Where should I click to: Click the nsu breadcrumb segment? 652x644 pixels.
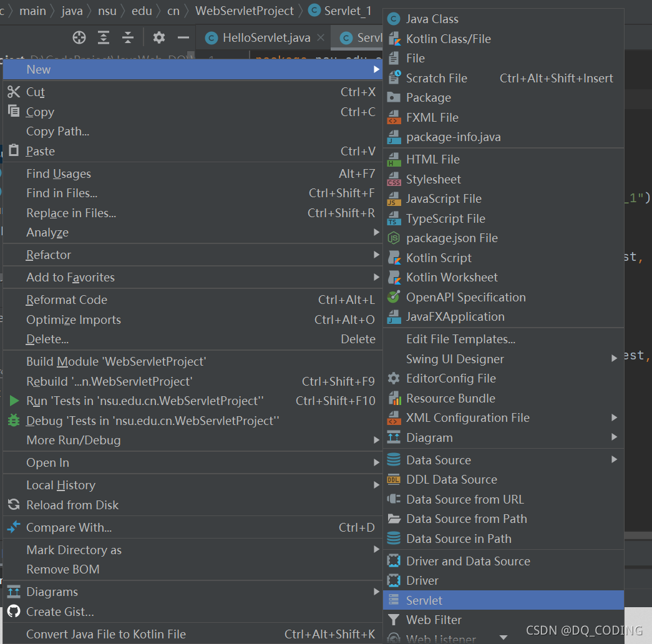[107, 11]
